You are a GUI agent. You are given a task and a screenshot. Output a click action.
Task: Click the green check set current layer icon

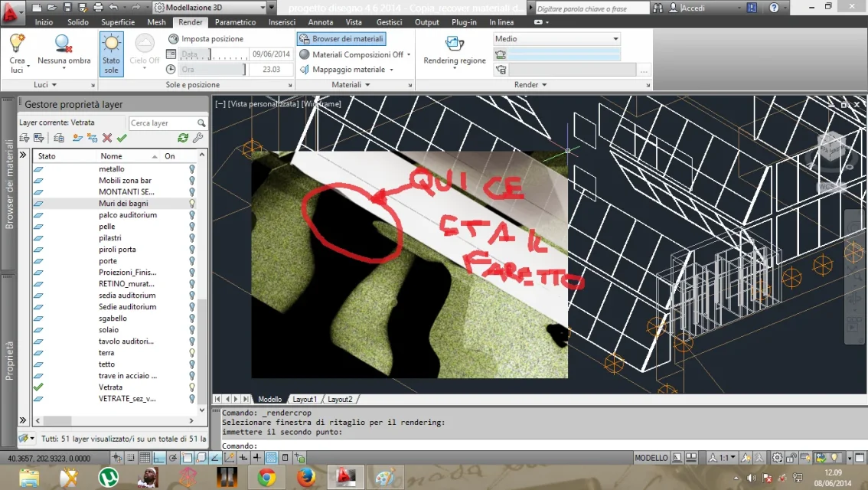point(122,138)
